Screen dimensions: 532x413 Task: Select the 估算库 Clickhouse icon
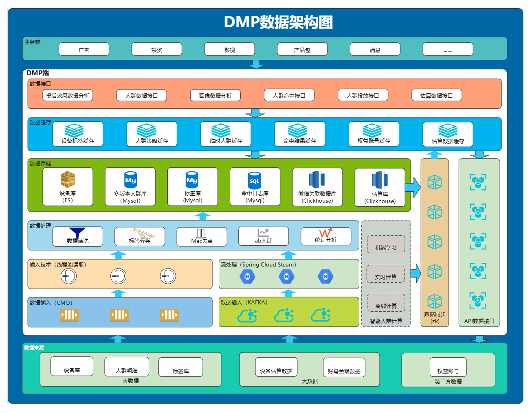point(380,180)
